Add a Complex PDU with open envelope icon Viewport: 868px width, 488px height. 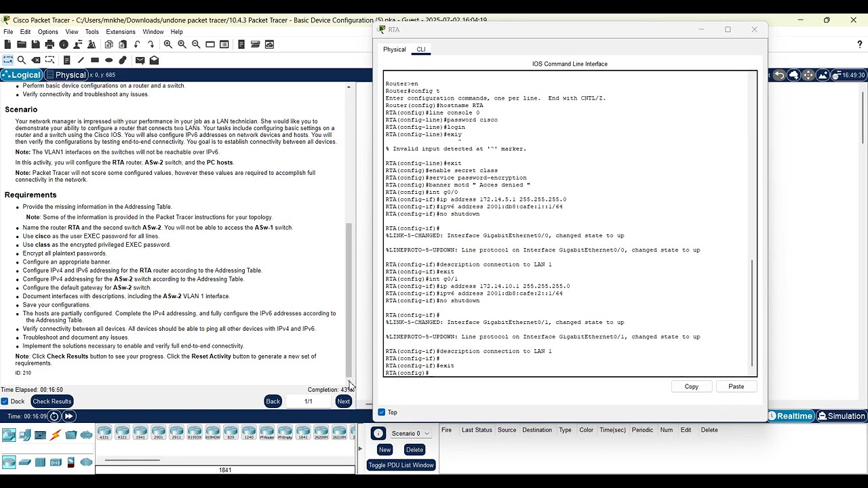tap(154, 60)
